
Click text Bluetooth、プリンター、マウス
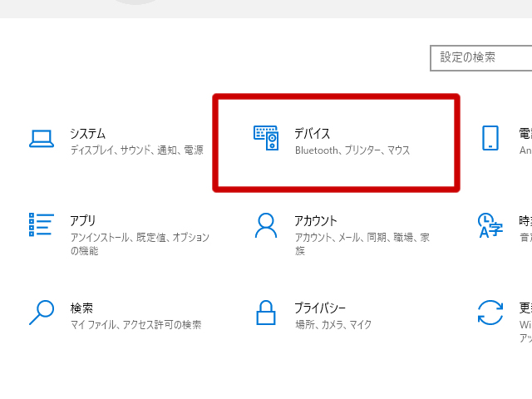(352, 150)
